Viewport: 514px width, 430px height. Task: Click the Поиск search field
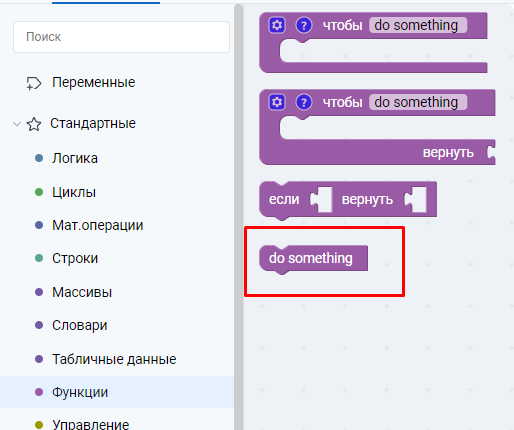[x=121, y=37]
